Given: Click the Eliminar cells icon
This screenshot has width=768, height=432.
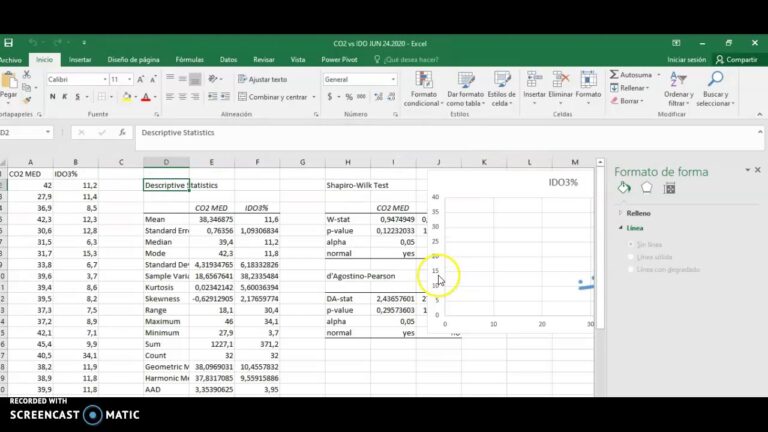Looking at the screenshot, I should tap(560, 80).
